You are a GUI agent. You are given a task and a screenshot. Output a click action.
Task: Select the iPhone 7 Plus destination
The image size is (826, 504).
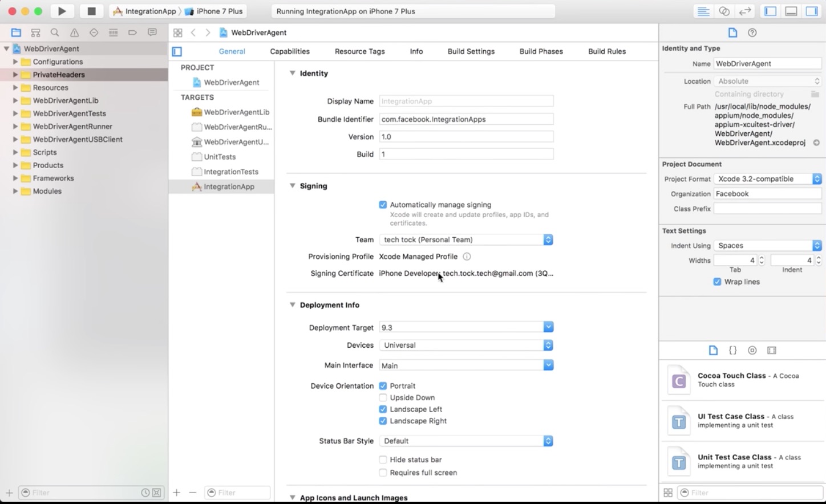point(214,11)
